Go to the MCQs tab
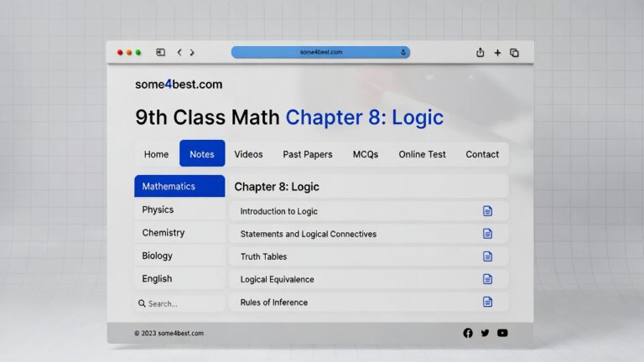This screenshot has height=362, width=644. [366, 154]
